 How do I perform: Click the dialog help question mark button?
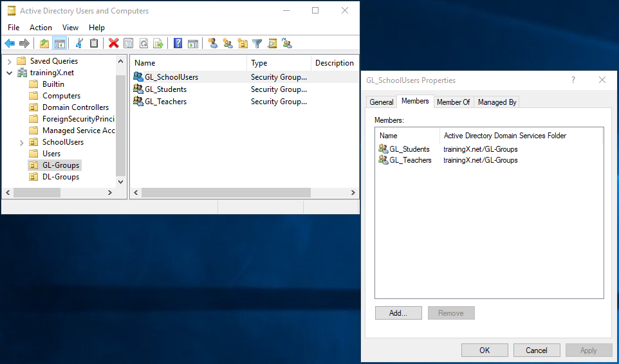click(x=573, y=80)
